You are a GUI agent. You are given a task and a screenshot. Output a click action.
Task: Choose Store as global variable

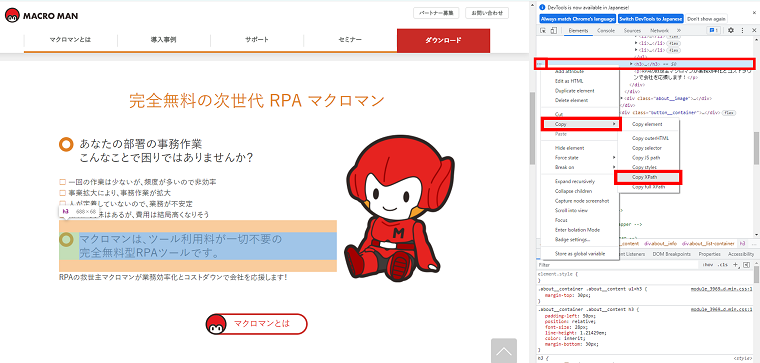(x=580, y=254)
